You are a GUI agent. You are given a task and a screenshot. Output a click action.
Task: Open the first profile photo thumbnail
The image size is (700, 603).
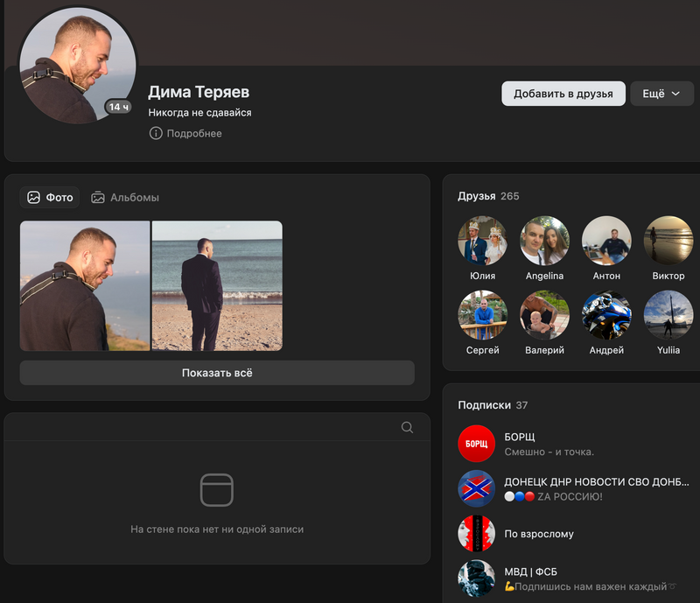tap(85, 285)
